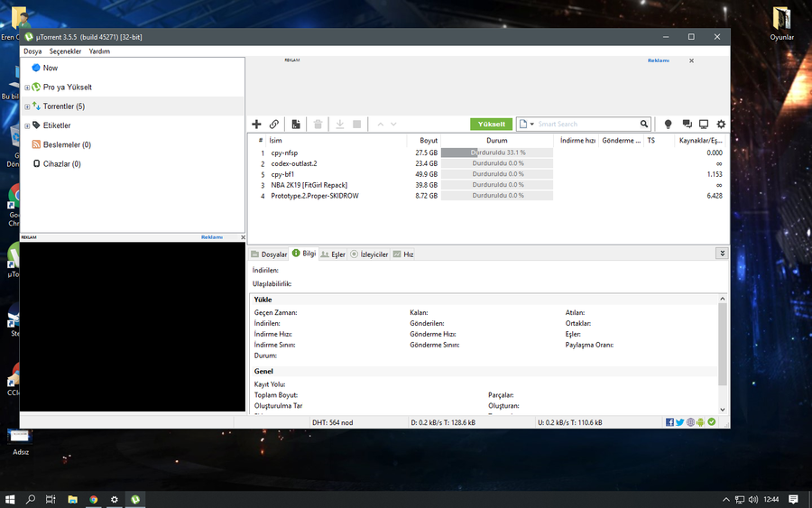Select the cpy-bf1 torrent row
812x508 pixels.
[487, 174]
